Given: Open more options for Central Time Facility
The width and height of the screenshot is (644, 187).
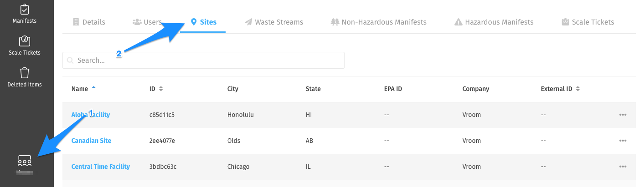Looking at the screenshot, I should coord(623,167).
